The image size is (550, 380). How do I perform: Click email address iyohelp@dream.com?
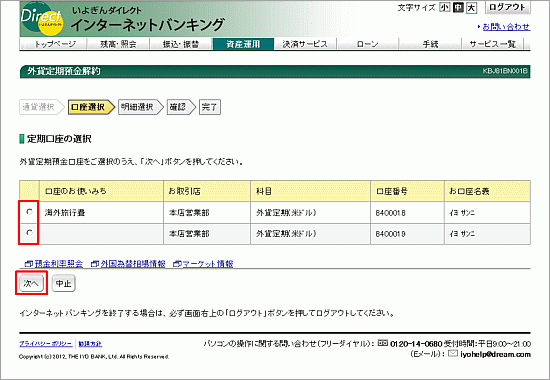click(495, 354)
